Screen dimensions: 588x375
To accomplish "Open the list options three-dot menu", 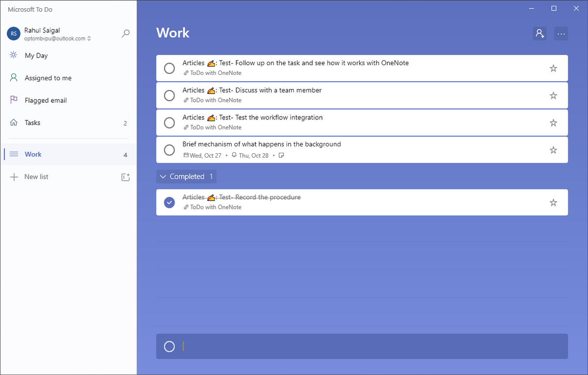I will pyautogui.click(x=561, y=33).
